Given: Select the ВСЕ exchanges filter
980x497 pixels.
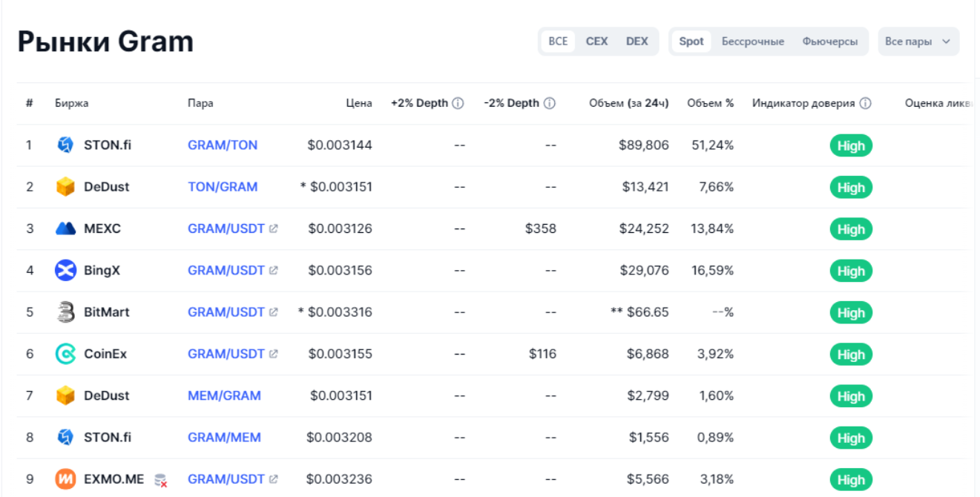Looking at the screenshot, I should coord(558,42).
